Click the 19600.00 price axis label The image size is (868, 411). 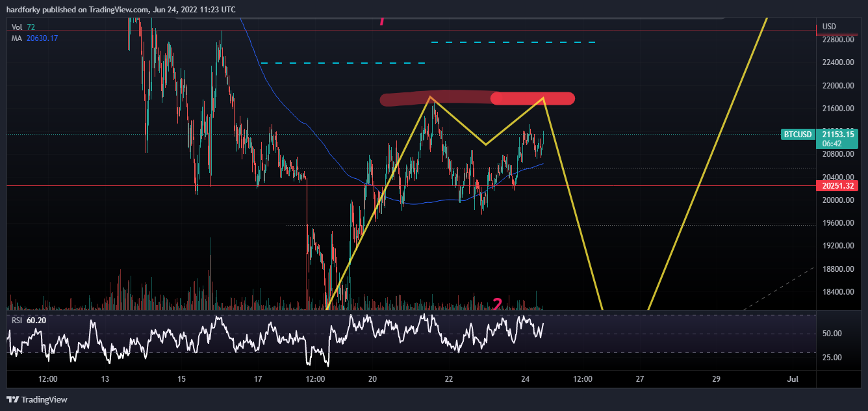[837, 223]
